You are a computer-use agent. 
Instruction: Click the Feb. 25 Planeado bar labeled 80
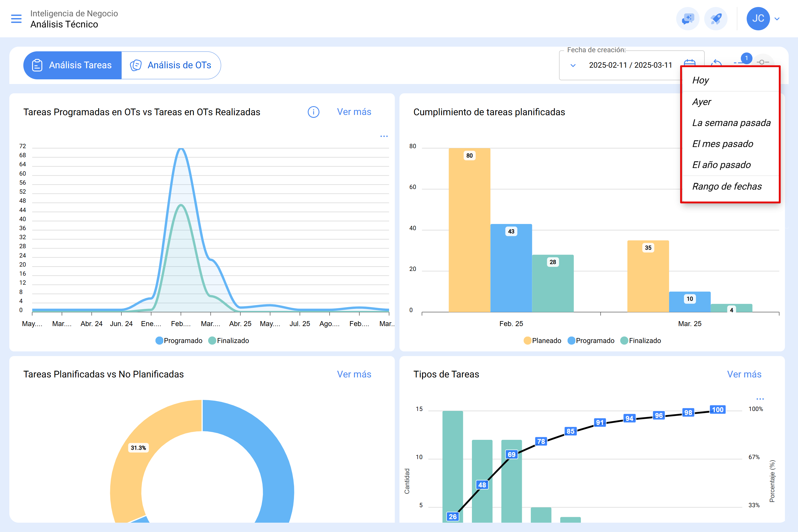click(x=469, y=230)
